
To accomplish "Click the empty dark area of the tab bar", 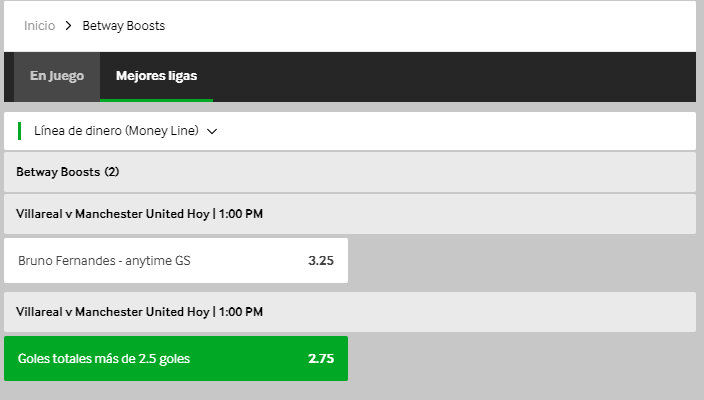I will [x=453, y=76].
